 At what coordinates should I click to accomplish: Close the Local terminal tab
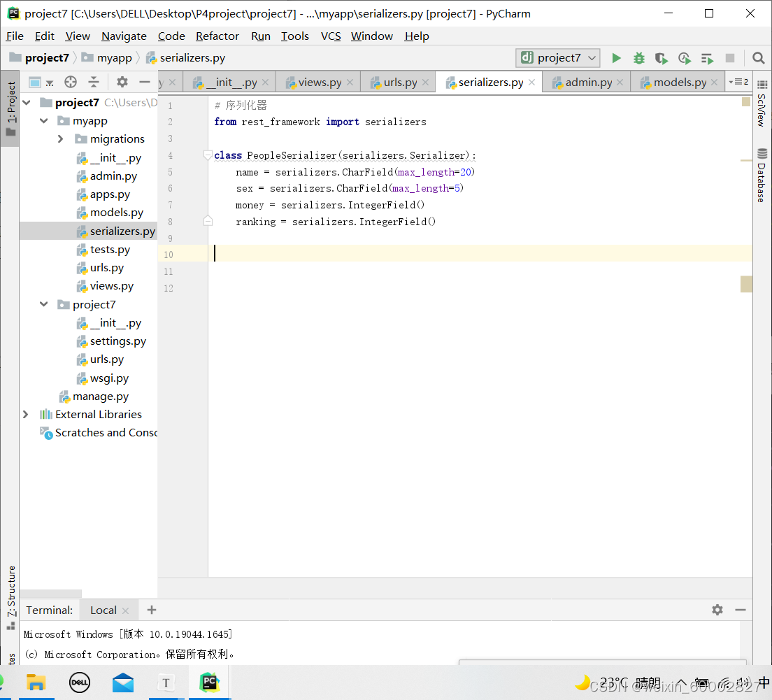126,610
